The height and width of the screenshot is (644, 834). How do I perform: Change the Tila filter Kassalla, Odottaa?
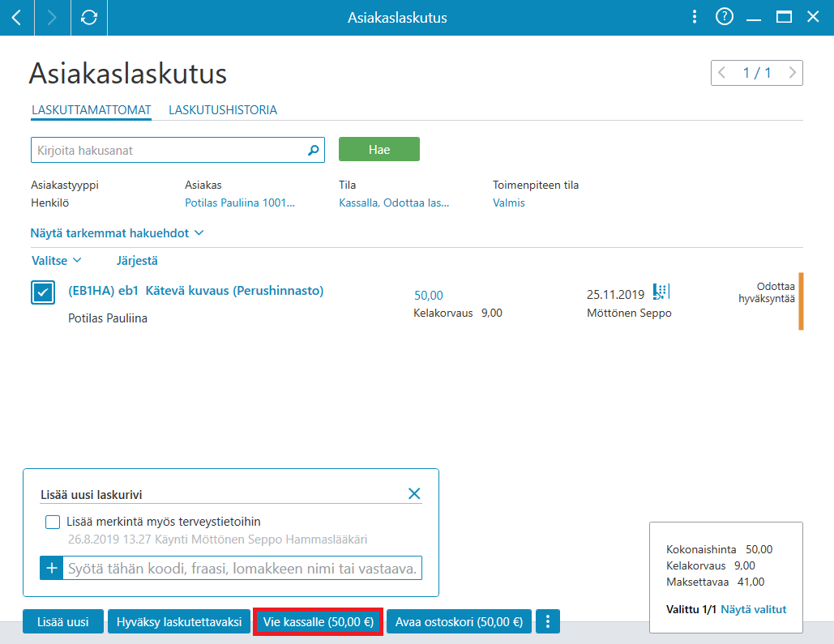coord(394,203)
